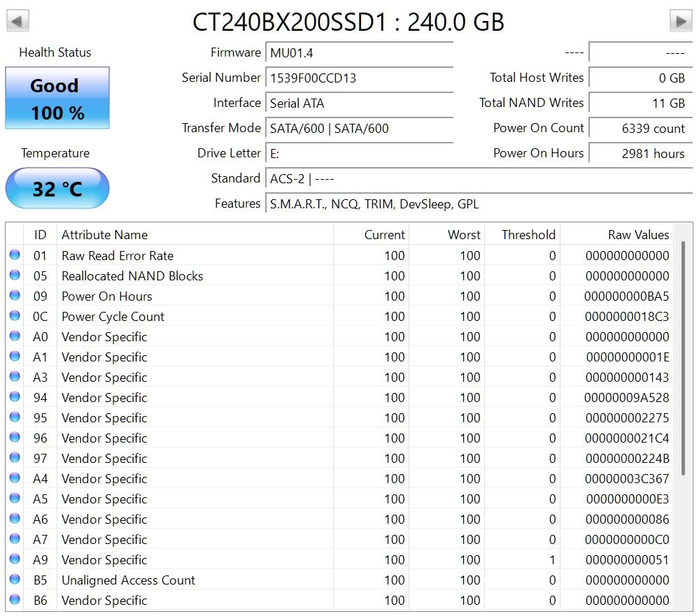
Task: Click the Power On Hours value box
Action: (640, 154)
